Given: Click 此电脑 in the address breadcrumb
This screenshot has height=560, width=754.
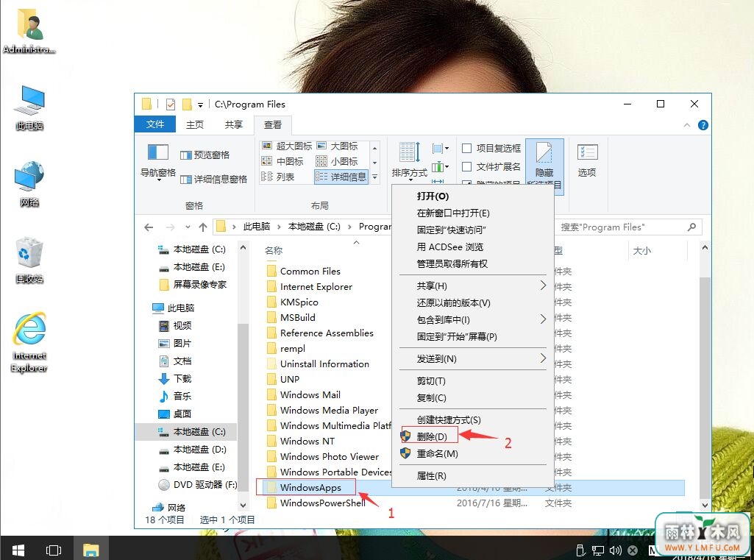Looking at the screenshot, I should click(x=256, y=227).
